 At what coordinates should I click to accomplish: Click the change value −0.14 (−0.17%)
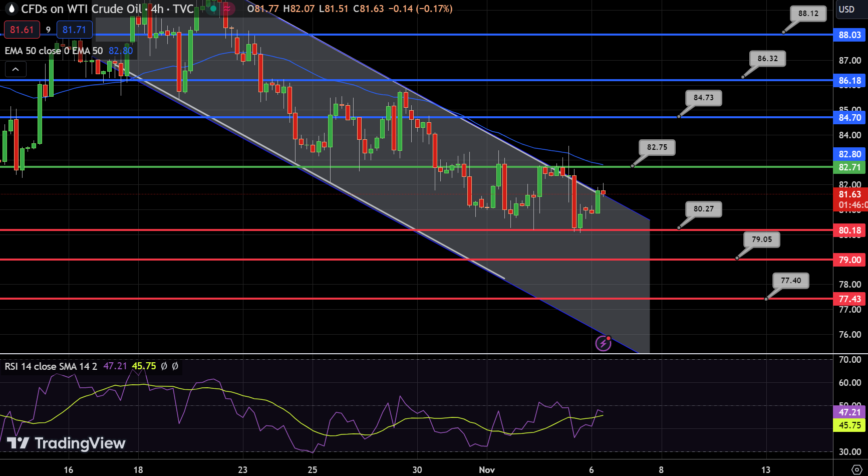point(421,9)
